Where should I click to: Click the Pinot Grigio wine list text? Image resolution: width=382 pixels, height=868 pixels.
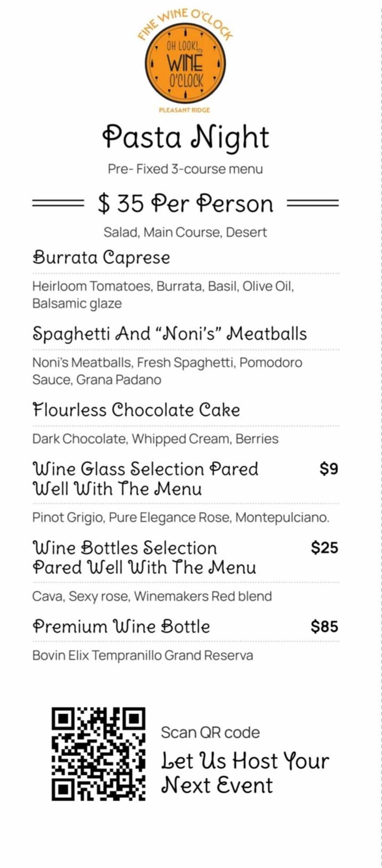point(181,517)
